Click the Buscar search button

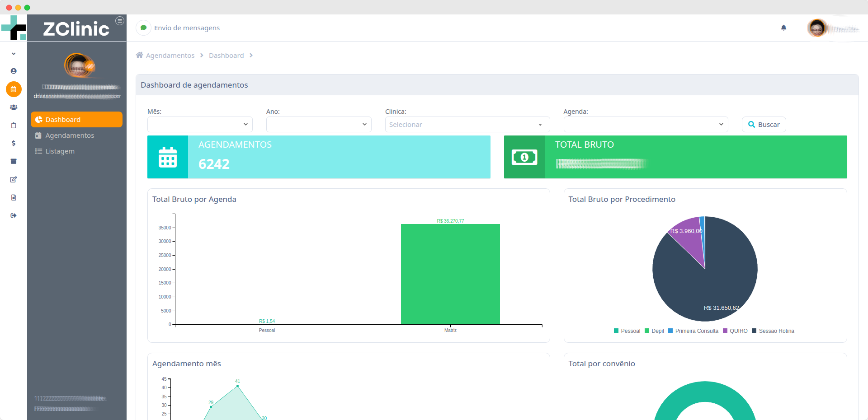click(x=764, y=124)
